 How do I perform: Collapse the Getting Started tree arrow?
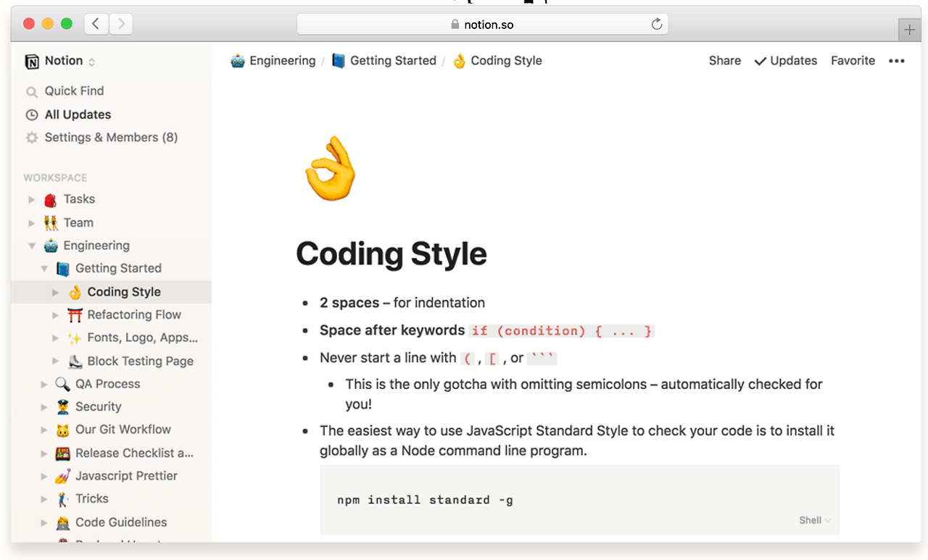coord(44,269)
